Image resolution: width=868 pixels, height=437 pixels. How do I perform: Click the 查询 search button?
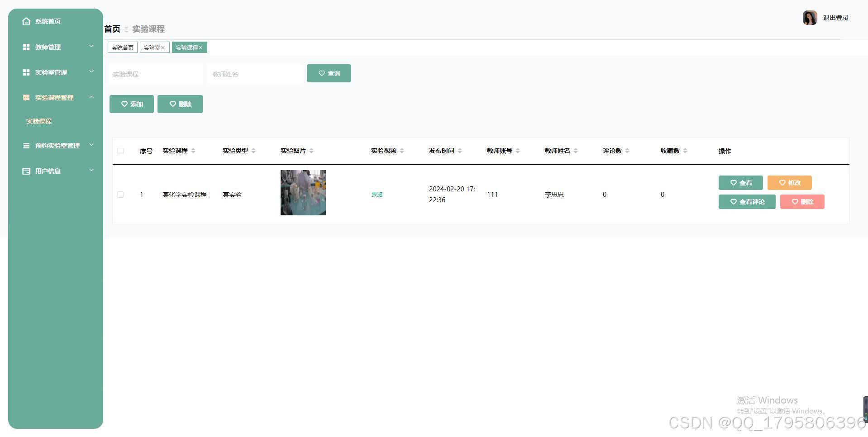tap(329, 73)
